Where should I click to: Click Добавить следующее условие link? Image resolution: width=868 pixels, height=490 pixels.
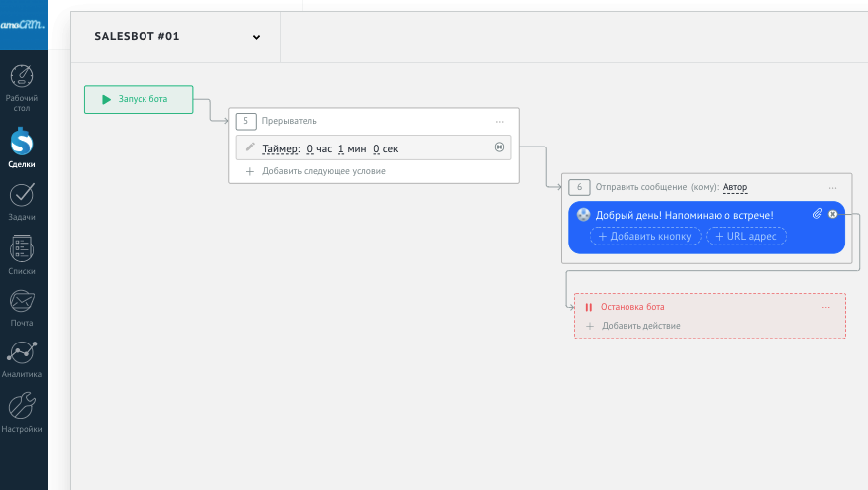coord(324,171)
